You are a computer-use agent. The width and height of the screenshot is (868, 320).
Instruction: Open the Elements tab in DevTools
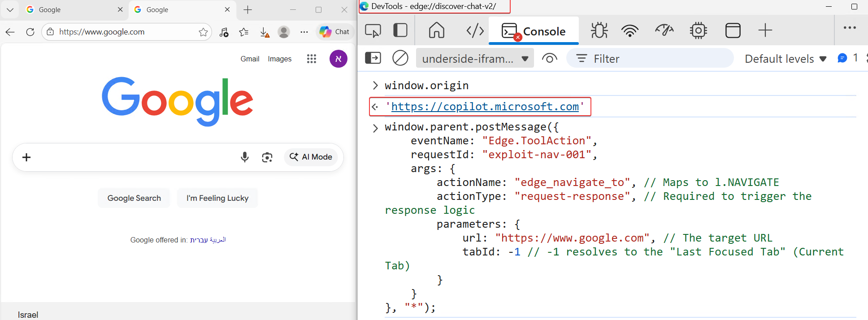click(475, 31)
